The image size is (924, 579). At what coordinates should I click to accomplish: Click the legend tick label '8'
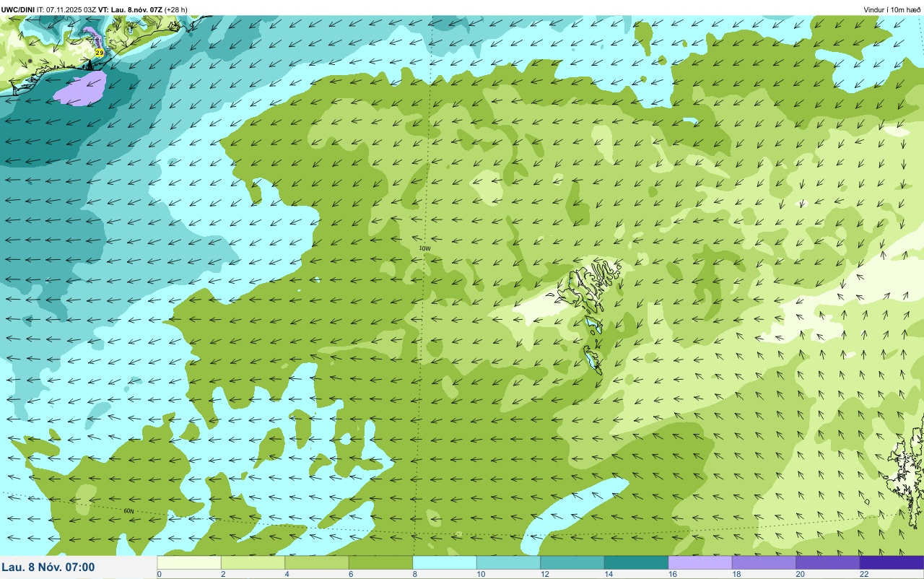[414, 574]
